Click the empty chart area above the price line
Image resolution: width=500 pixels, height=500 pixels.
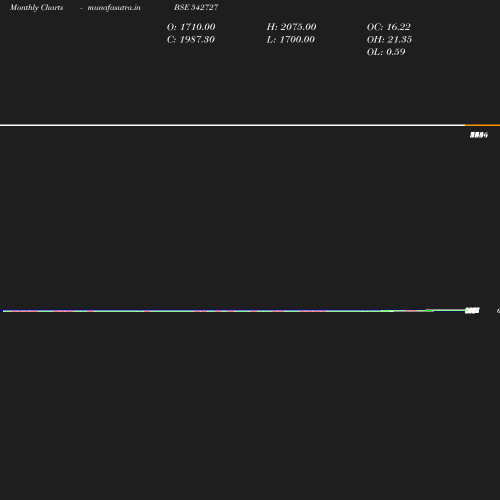[233, 217]
